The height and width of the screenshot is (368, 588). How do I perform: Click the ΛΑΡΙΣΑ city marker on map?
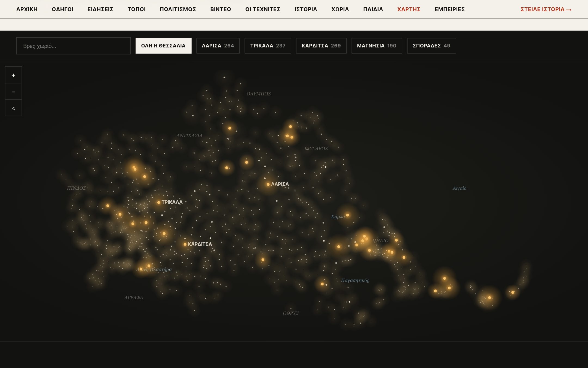tap(268, 185)
